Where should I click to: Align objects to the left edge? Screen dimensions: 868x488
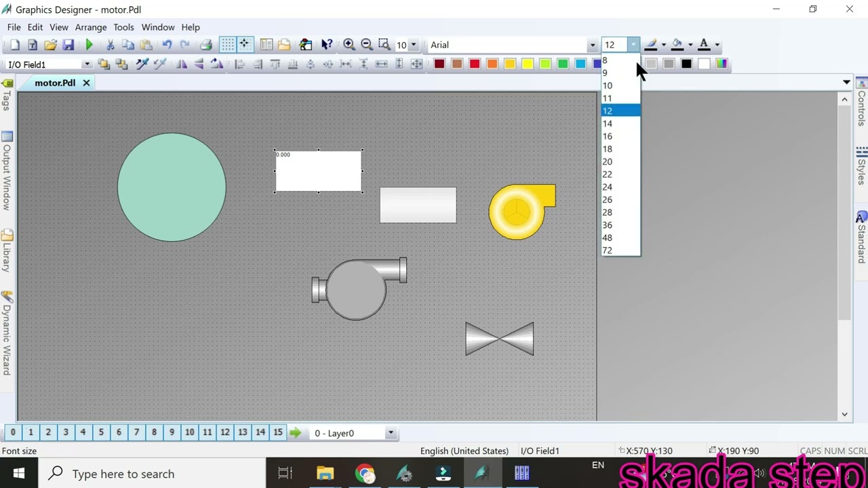[x=239, y=64]
